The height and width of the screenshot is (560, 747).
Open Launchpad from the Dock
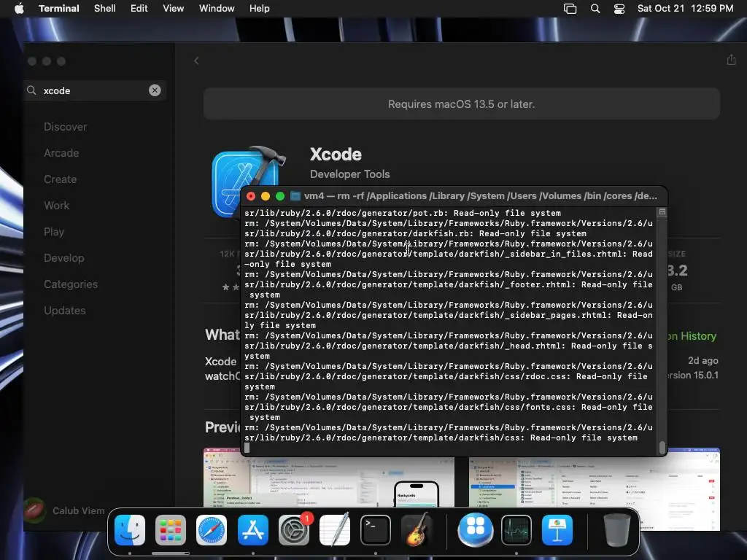pyautogui.click(x=171, y=530)
